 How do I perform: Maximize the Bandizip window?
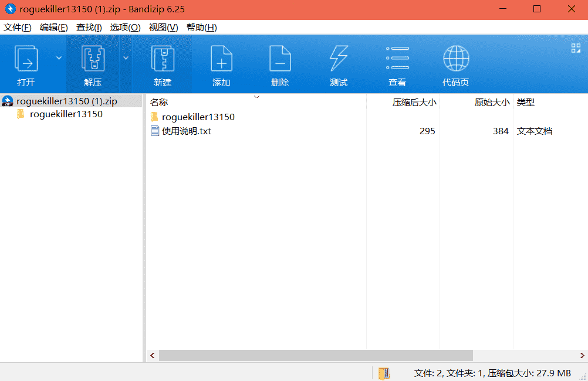coord(537,9)
